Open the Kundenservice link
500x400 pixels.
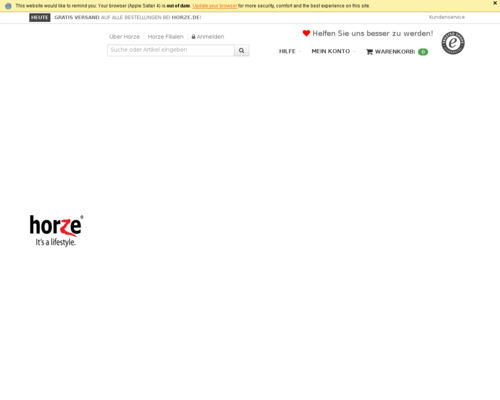(x=447, y=17)
